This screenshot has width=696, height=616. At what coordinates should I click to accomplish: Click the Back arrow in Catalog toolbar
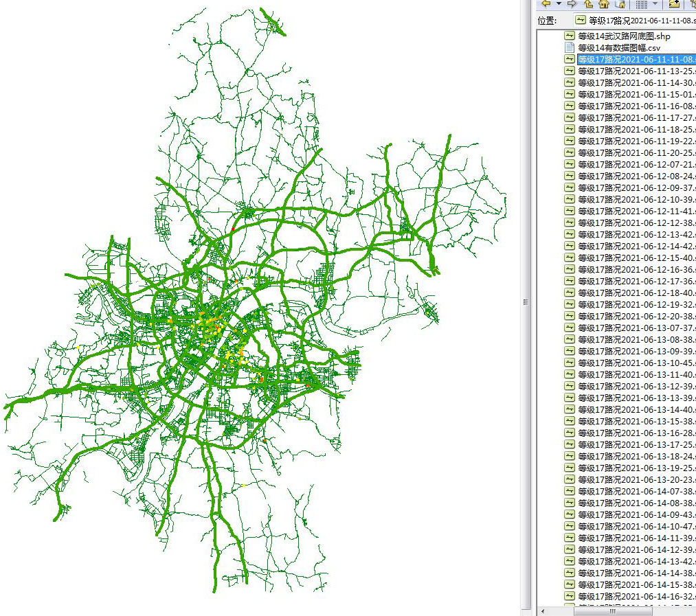pyautogui.click(x=546, y=3)
